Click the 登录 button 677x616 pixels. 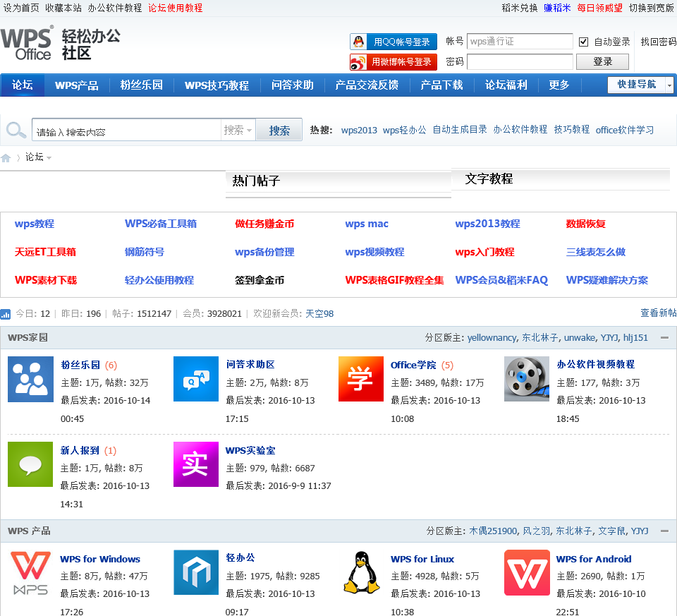coord(602,62)
